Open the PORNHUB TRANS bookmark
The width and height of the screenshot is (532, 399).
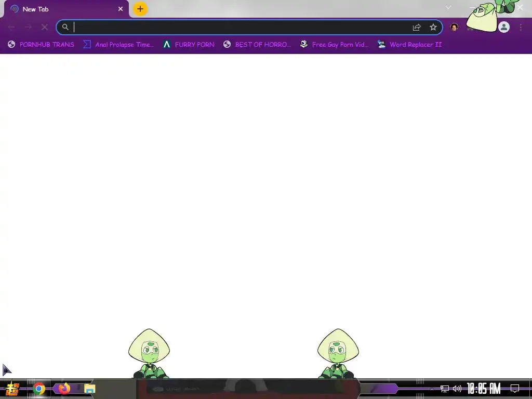point(41,45)
